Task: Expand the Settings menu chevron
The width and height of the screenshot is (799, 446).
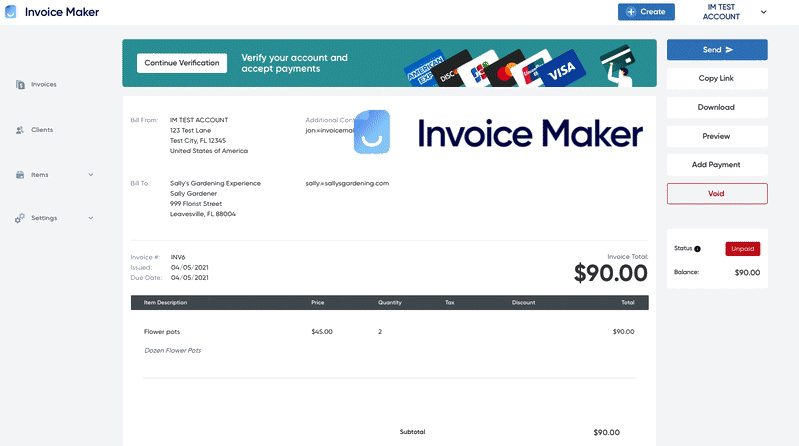Action: [91, 218]
